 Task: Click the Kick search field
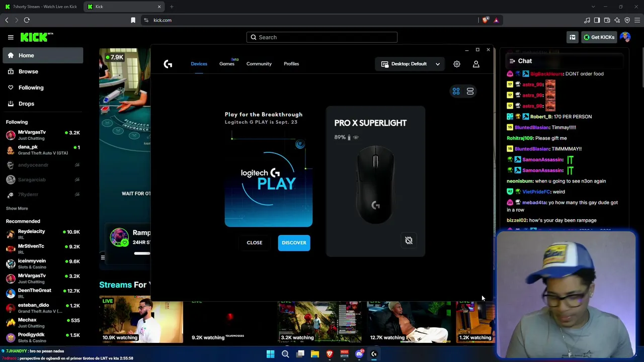(322, 37)
